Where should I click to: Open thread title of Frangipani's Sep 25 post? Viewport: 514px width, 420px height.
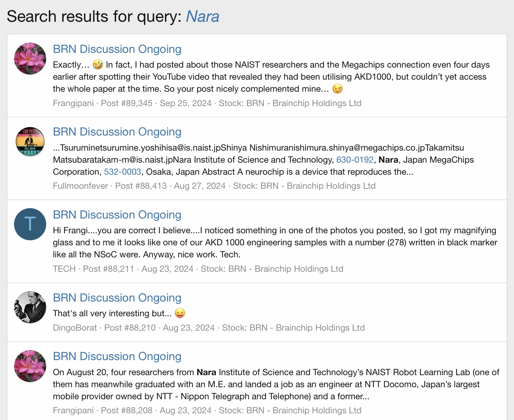(x=117, y=49)
